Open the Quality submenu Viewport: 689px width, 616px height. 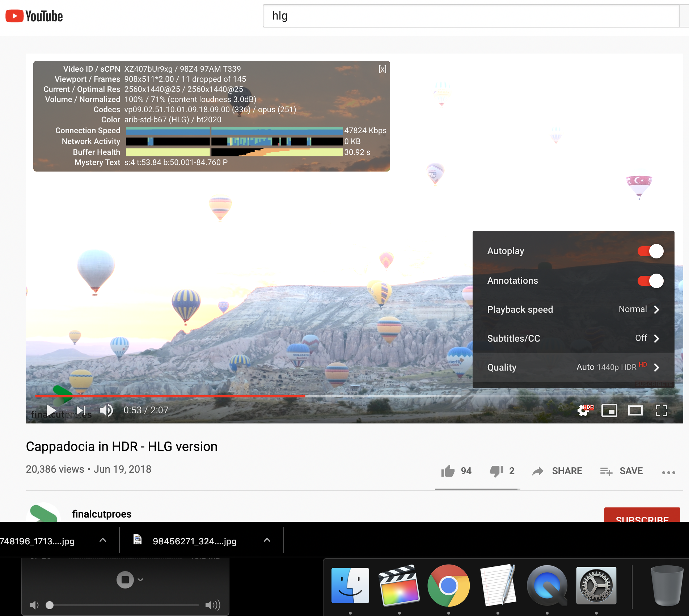click(x=574, y=367)
